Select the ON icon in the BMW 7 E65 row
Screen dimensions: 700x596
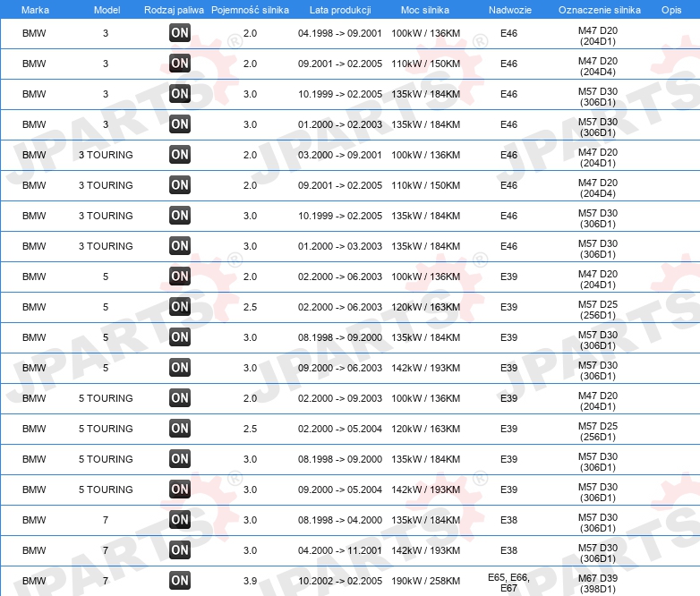click(x=180, y=581)
